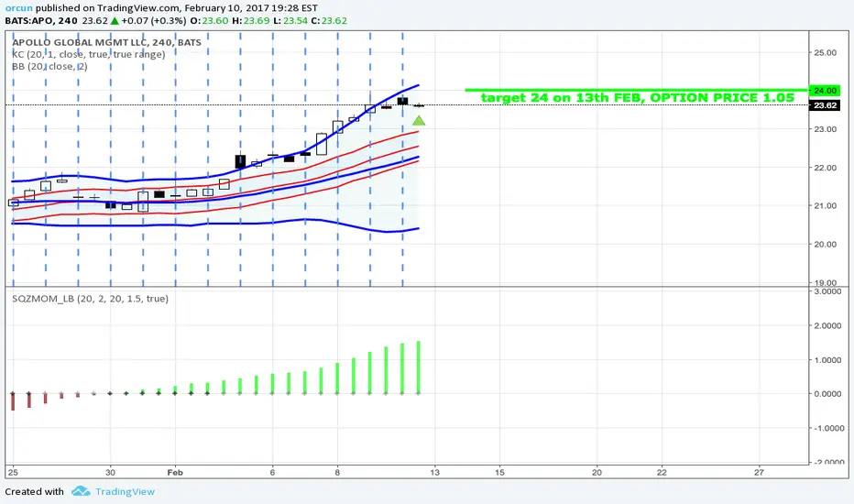Click the 23.00 price axis label
Screen dimensions: 854x504
pyautogui.click(x=825, y=129)
